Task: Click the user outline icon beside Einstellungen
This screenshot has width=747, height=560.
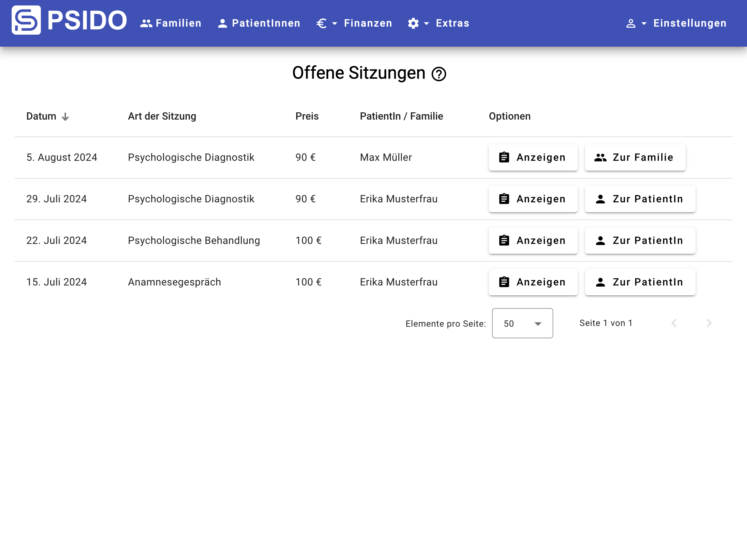Action: coord(631,23)
